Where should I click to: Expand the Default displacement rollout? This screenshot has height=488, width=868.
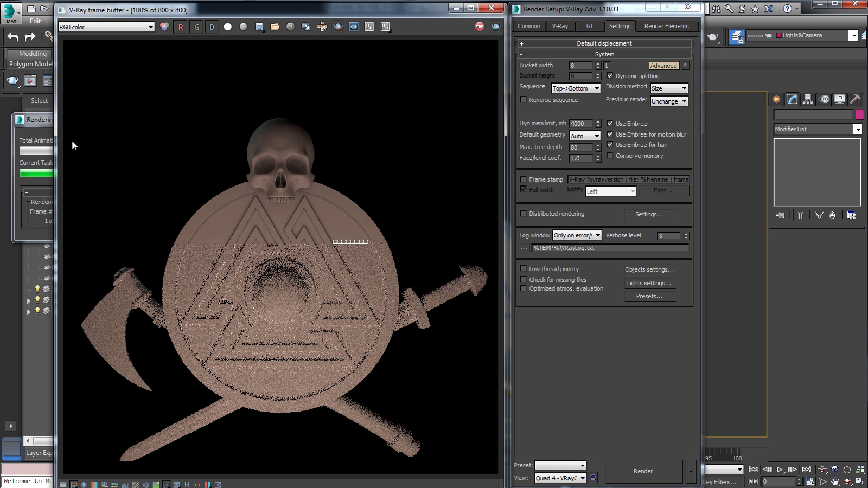click(x=604, y=43)
